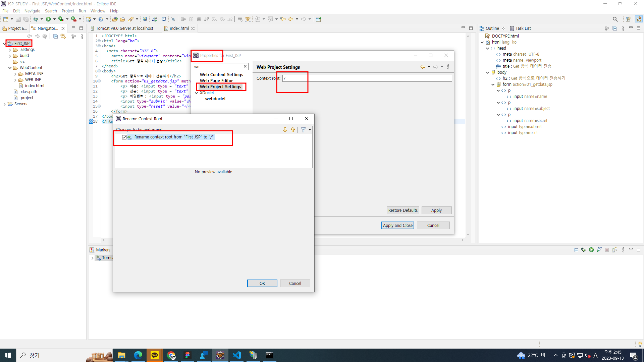Open Visual Studio Code from the taskbar

point(237,355)
